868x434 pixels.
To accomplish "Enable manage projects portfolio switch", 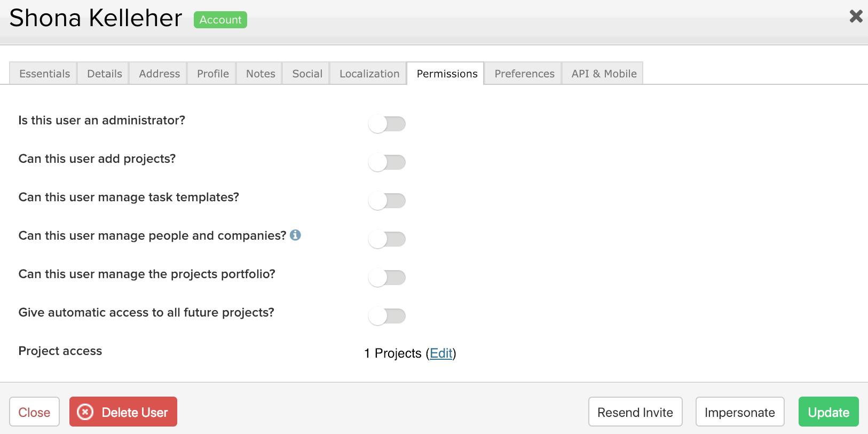I will (x=387, y=278).
